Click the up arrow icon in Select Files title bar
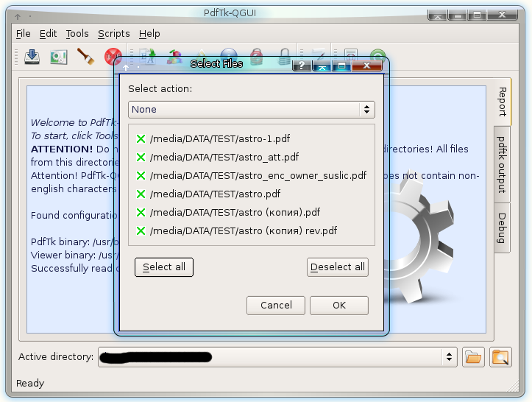 [126, 68]
